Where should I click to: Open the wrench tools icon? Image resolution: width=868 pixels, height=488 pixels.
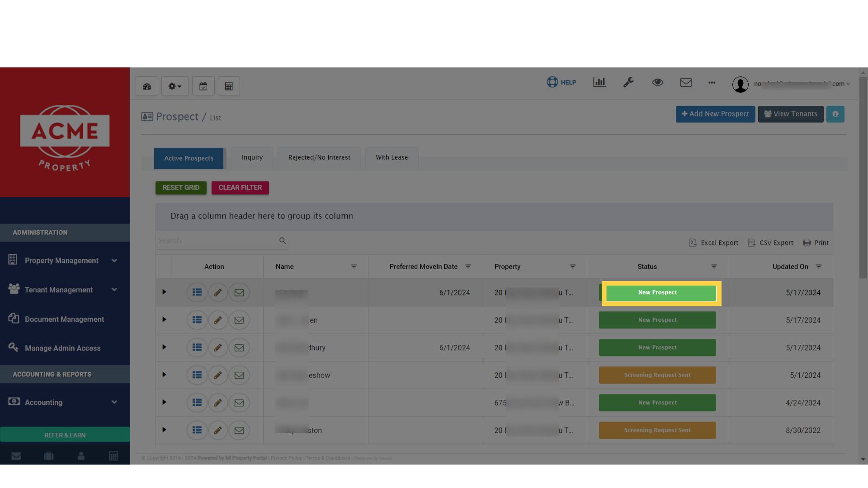pyautogui.click(x=629, y=82)
